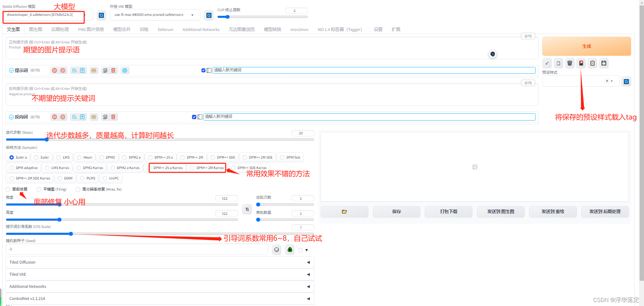Image resolution: width=644 pixels, height=306 pixels.
Task: Refresh the external VAE model list
Action: [x=209, y=15]
